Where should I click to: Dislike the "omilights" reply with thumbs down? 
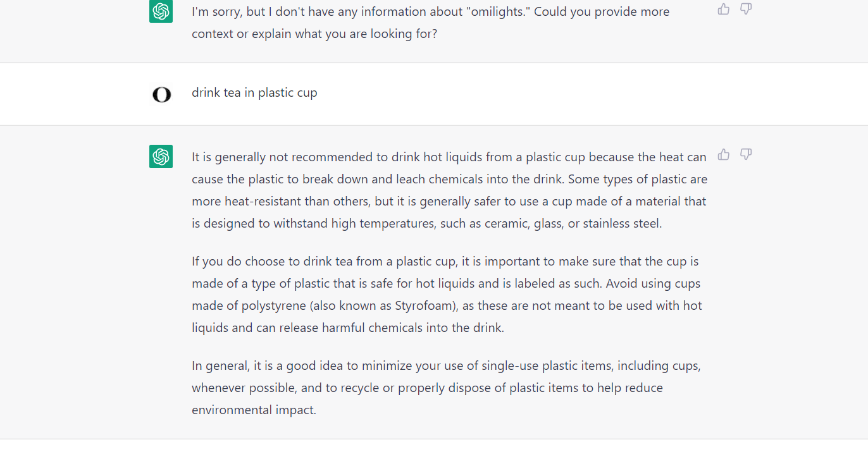click(746, 9)
